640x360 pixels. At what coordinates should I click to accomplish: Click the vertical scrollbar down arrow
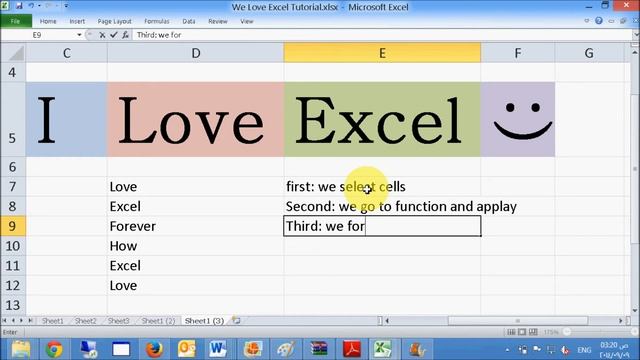pyautogui.click(x=635, y=311)
